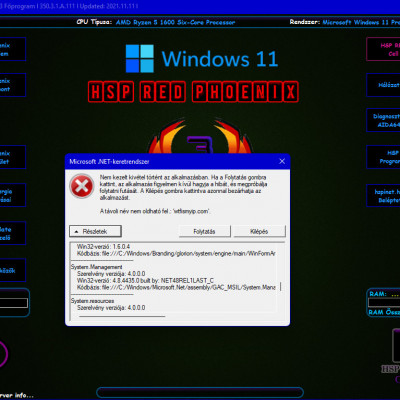
Task: Click the 'System.Management' heading in details
Action: [x=96, y=267]
